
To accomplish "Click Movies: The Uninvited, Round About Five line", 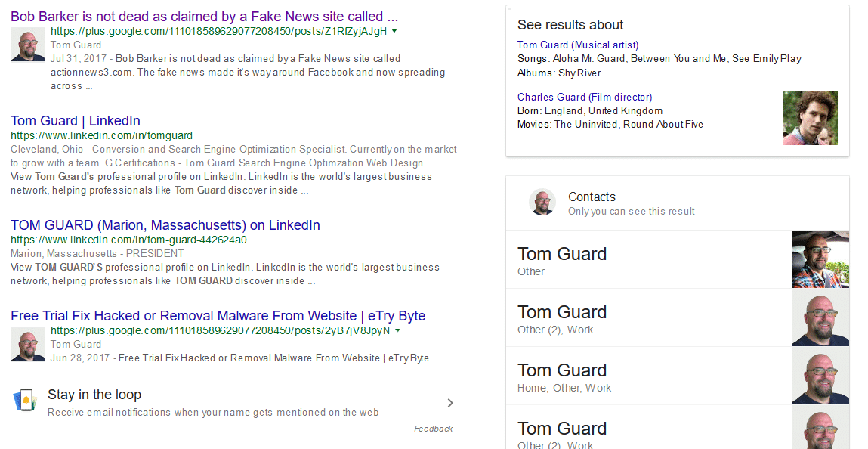I will [610, 125].
